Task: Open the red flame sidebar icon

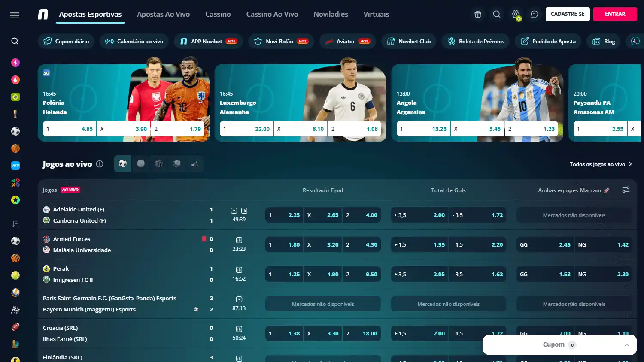Action: coord(15,80)
